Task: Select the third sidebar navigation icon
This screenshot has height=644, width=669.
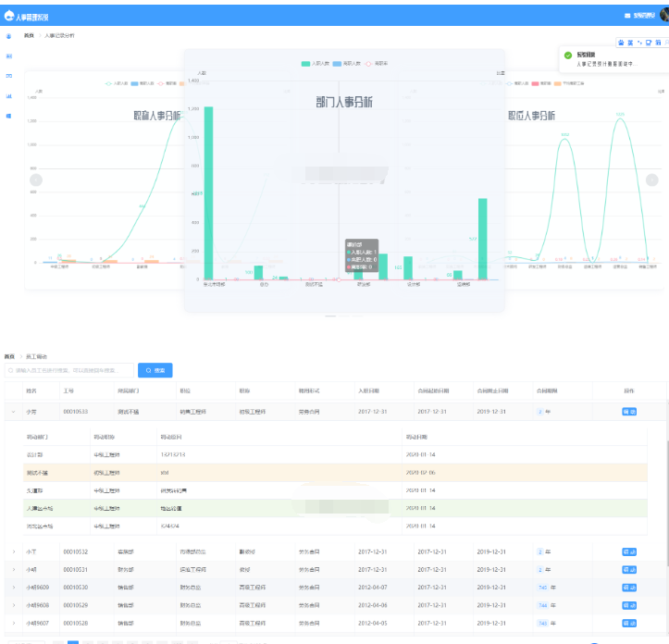Action: click(8, 76)
